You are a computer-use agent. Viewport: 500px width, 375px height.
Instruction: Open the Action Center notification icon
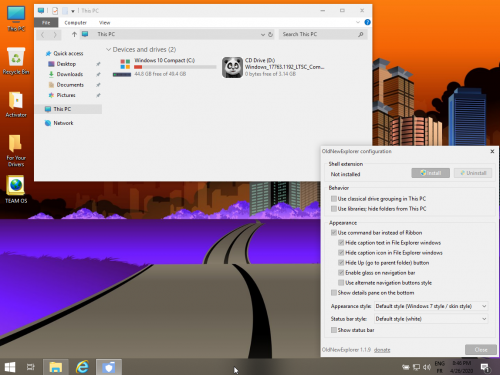485,367
